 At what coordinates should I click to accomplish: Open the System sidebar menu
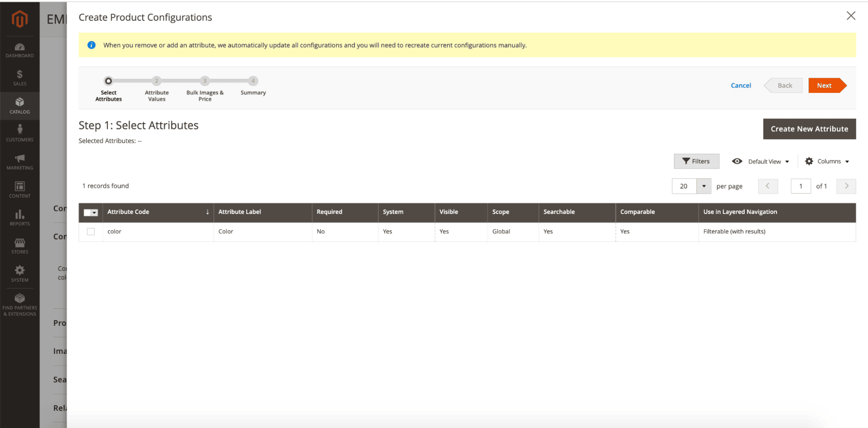click(x=20, y=274)
